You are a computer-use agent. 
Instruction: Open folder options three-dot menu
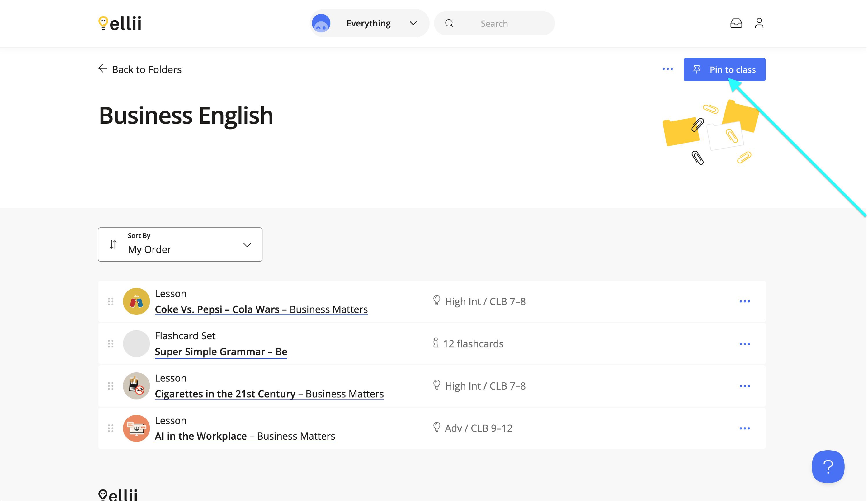point(667,69)
